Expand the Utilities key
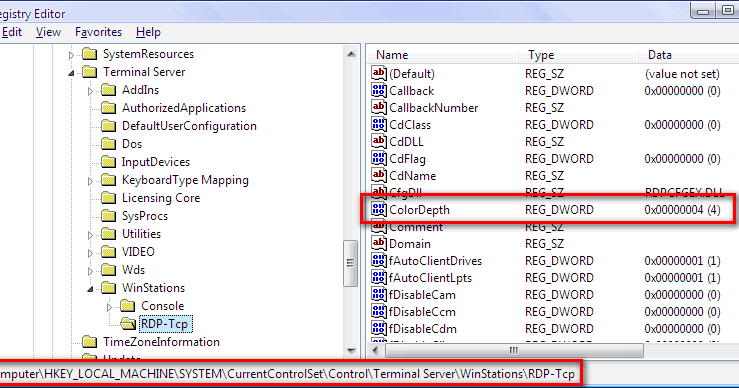The width and height of the screenshot is (739, 388). [90, 235]
